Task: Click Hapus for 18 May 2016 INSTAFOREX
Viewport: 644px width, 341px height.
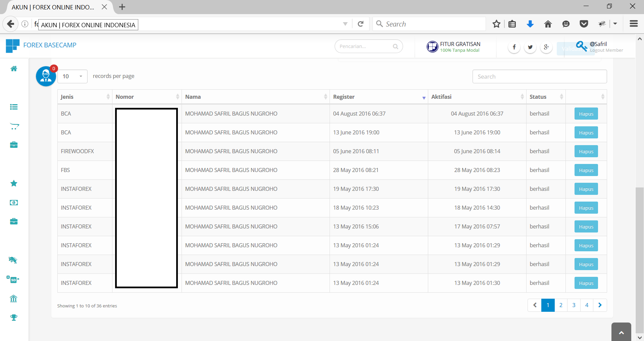Action: click(586, 208)
